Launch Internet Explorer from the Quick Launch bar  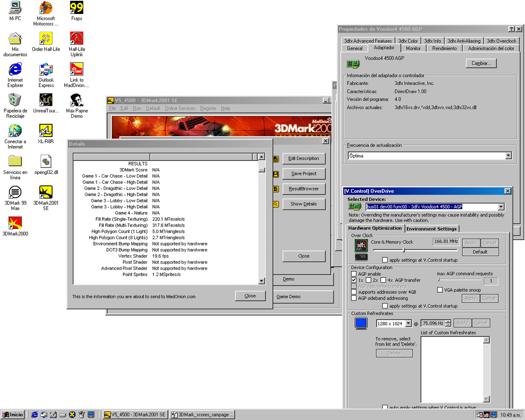point(35,414)
